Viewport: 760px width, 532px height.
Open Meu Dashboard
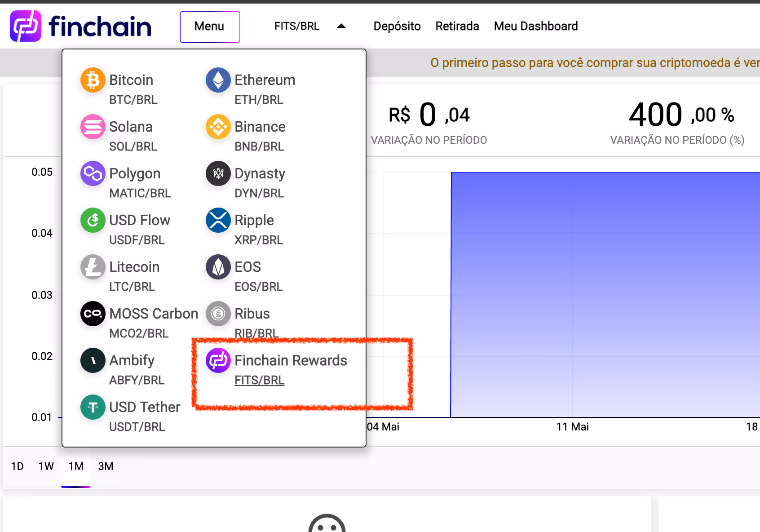(x=536, y=26)
